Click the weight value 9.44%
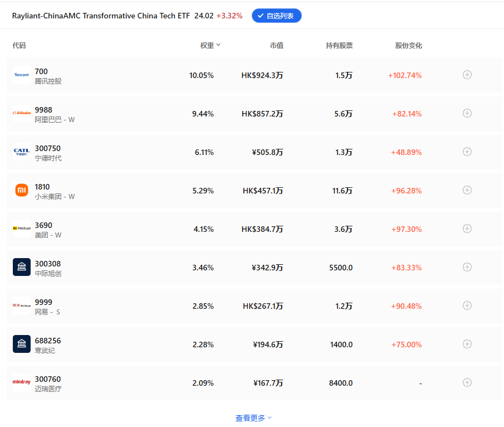 tap(203, 114)
